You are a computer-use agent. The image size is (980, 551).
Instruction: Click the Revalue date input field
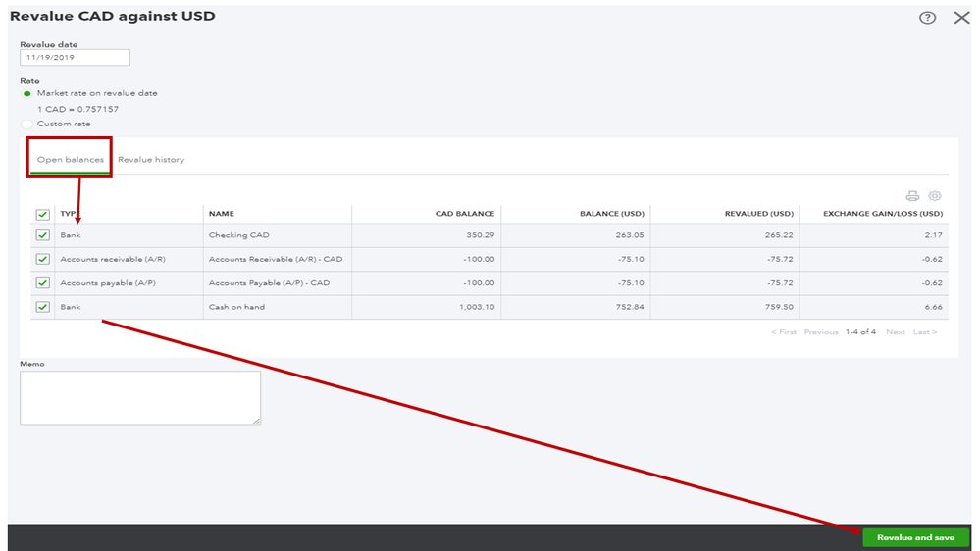75,58
